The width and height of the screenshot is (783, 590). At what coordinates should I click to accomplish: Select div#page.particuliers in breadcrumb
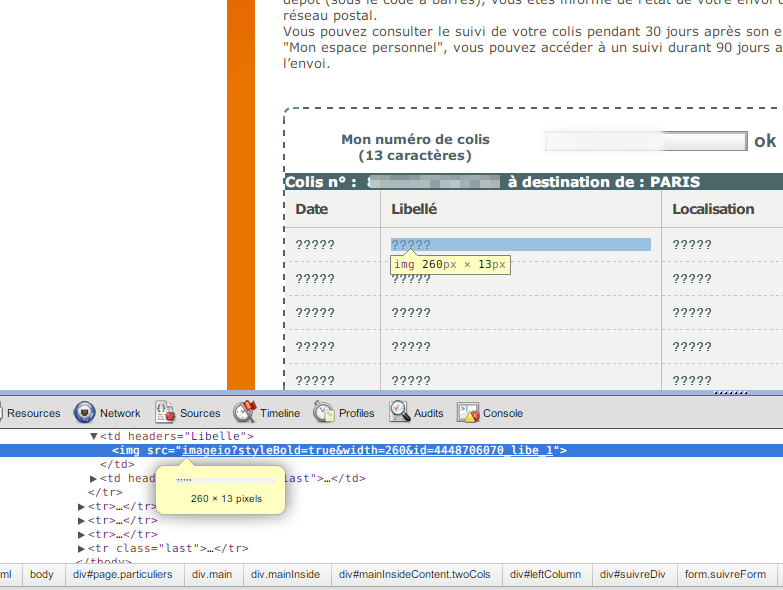(x=122, y=575)
